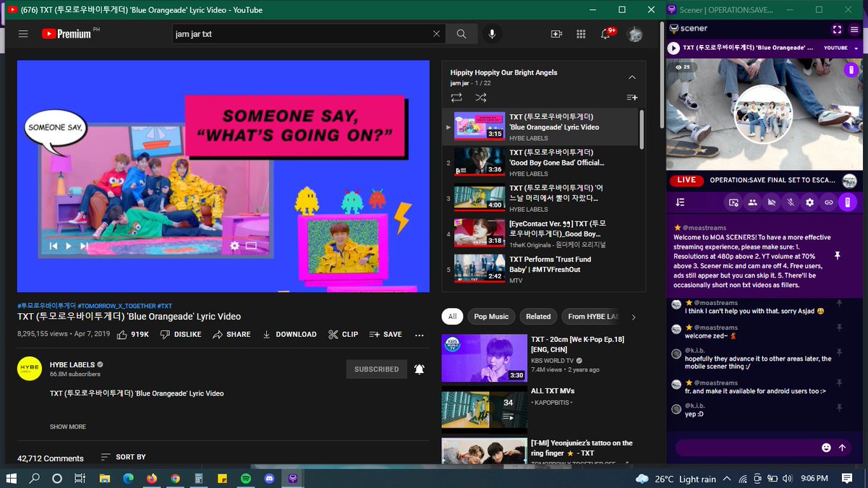The width and height of the screenshot is (868, 488).
Task: Open Scener YOUTUBE service dropdown
Action: coord(841,48)
